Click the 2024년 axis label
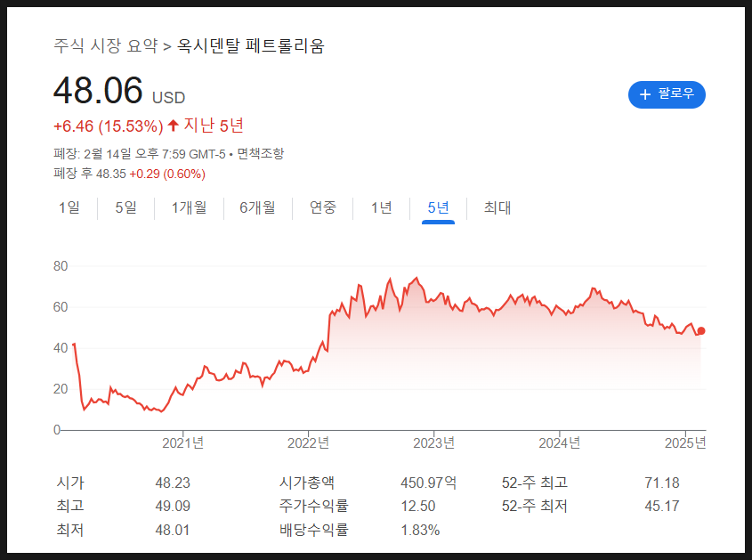This screenshot has height=560, width=752. [560, 442]
